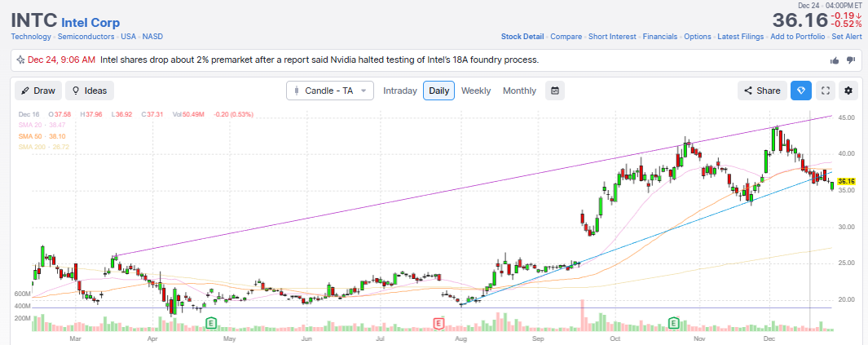Screen dimensions: 868x345
Task: Click the -0.52% change value
Action: pos(846,24)
